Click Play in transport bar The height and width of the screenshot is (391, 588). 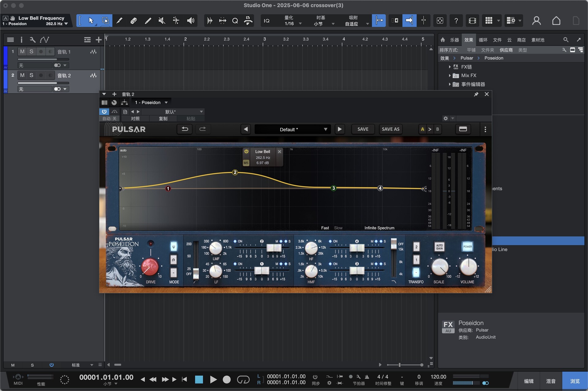213,380
